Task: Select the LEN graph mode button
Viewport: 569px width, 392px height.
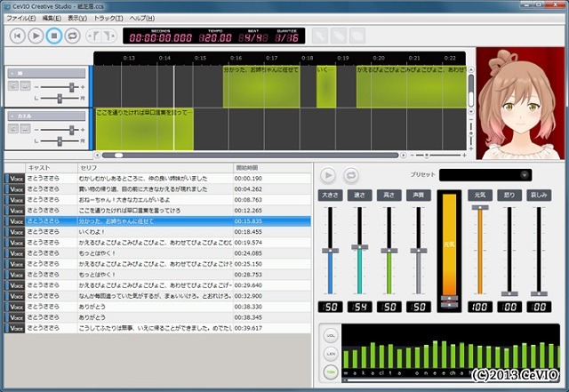Action: [330, 354]
